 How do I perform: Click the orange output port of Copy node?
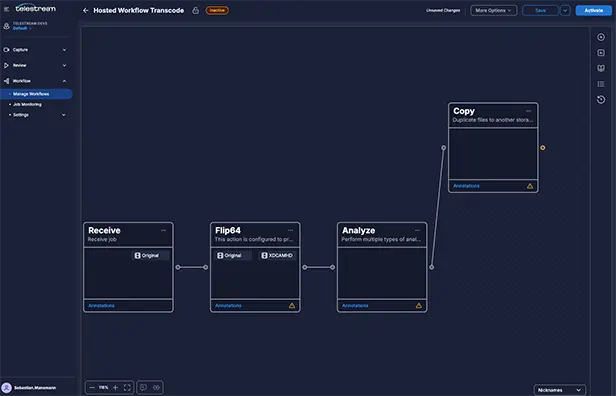(543, 148)
